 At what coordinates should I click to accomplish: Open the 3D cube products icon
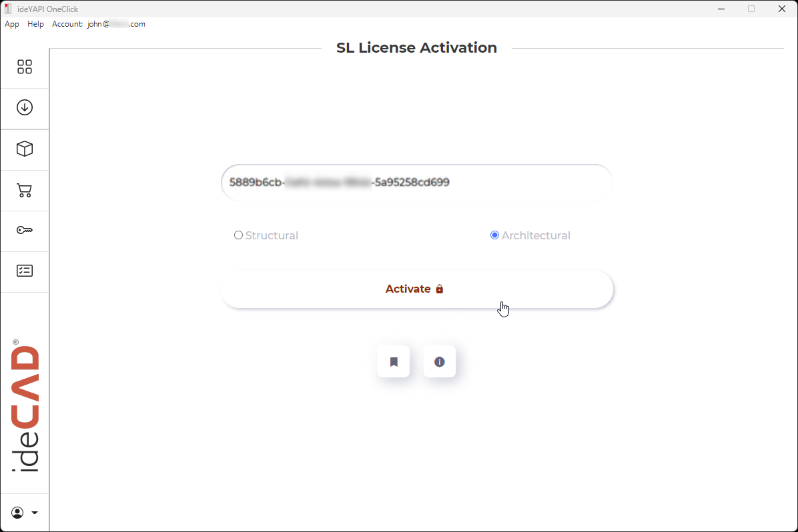pos(25,149)
